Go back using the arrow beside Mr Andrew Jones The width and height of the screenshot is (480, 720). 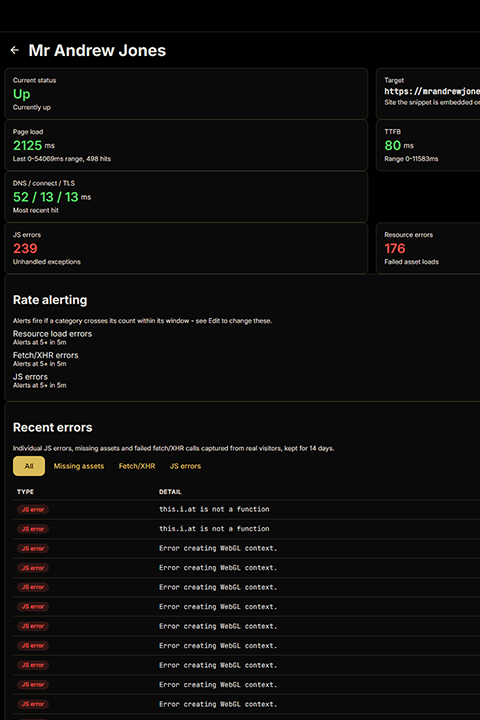[15, 50]
